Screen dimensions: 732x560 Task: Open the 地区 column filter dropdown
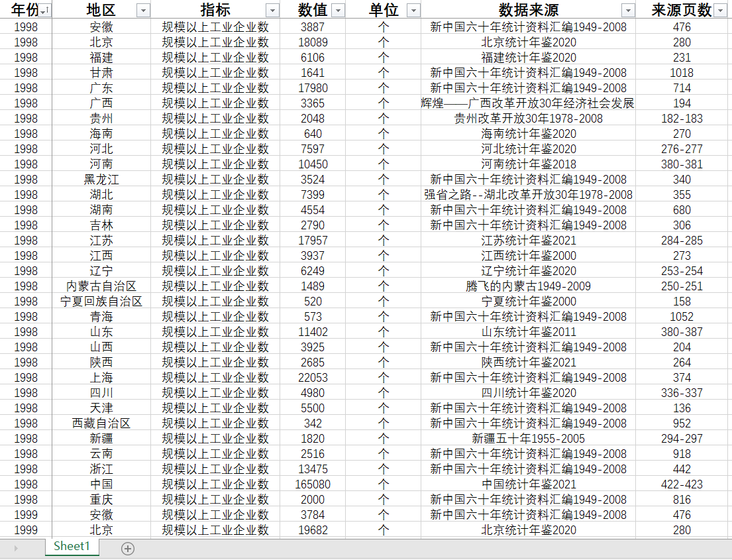tap(143, 11)
